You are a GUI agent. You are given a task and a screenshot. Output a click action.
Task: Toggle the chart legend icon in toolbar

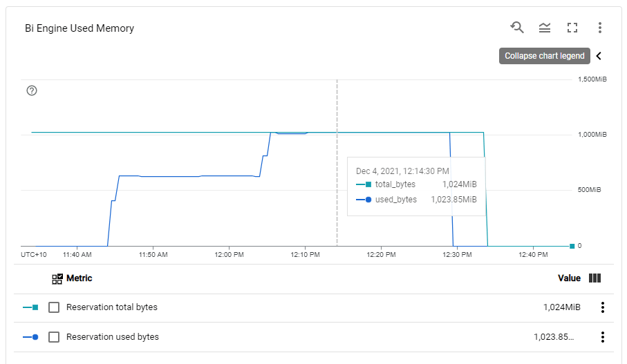tap(545, 28)
